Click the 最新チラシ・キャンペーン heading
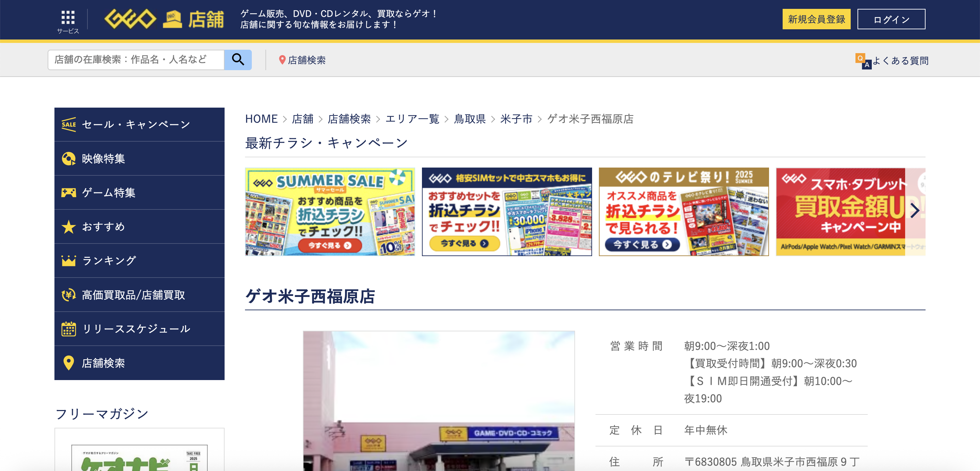 [326, 143]
